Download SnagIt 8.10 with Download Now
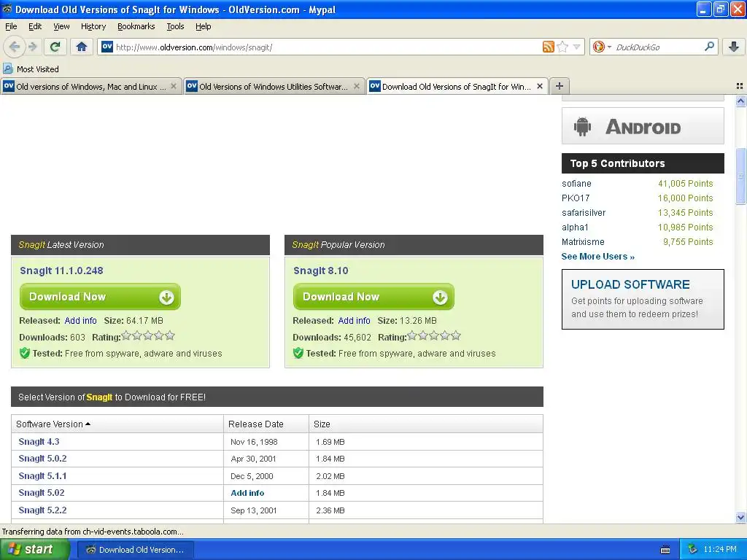This screenshot has width=747, height=560. click(x=373, y=297)
